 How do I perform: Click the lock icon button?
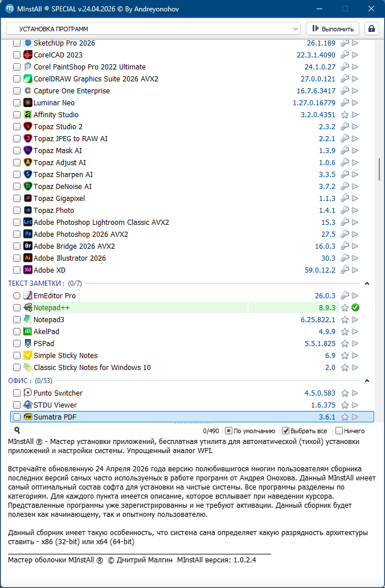(x=372, y=28)
